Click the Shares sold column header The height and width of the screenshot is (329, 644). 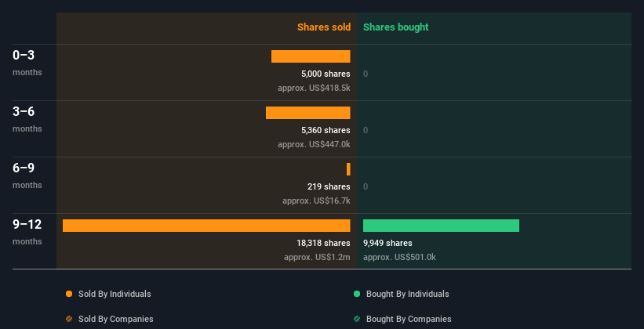click(x=324, y=27)
